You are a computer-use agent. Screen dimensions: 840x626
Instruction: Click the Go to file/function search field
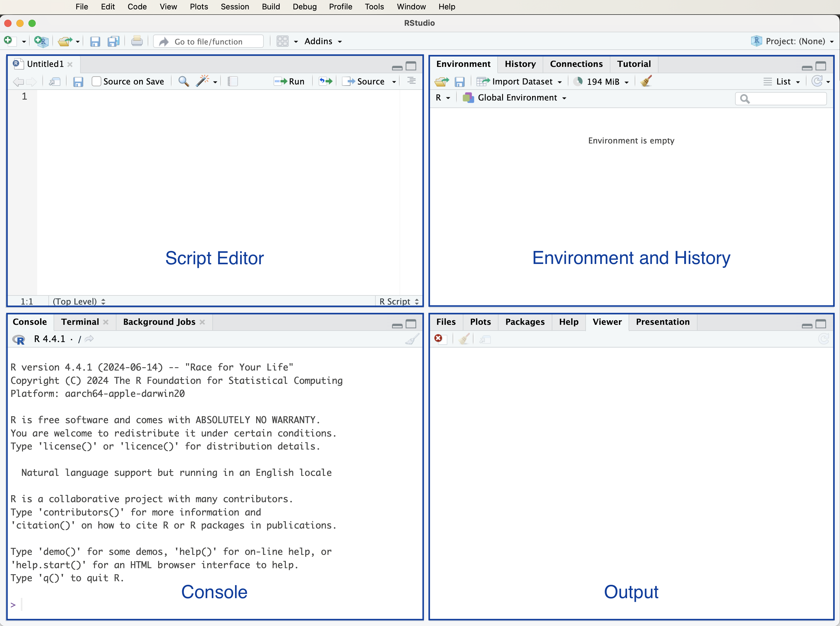coord(208,41)
